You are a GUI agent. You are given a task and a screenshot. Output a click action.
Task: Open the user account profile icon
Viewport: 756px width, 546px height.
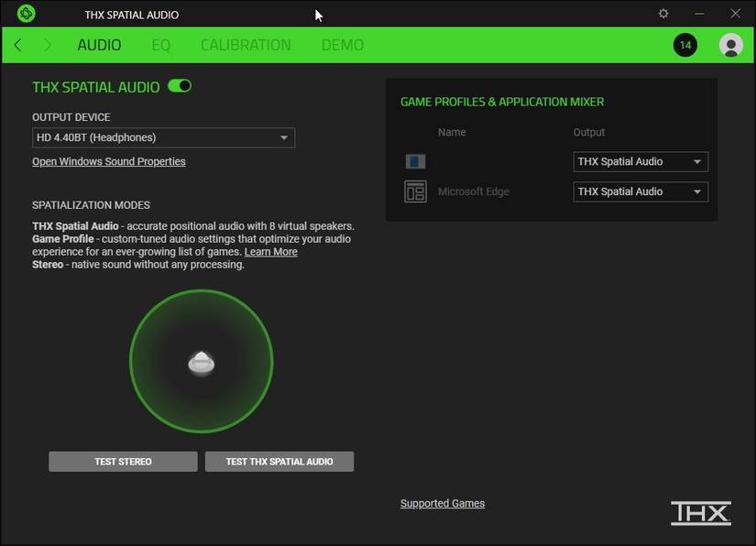pyautogui.click(x=730, y=44)
